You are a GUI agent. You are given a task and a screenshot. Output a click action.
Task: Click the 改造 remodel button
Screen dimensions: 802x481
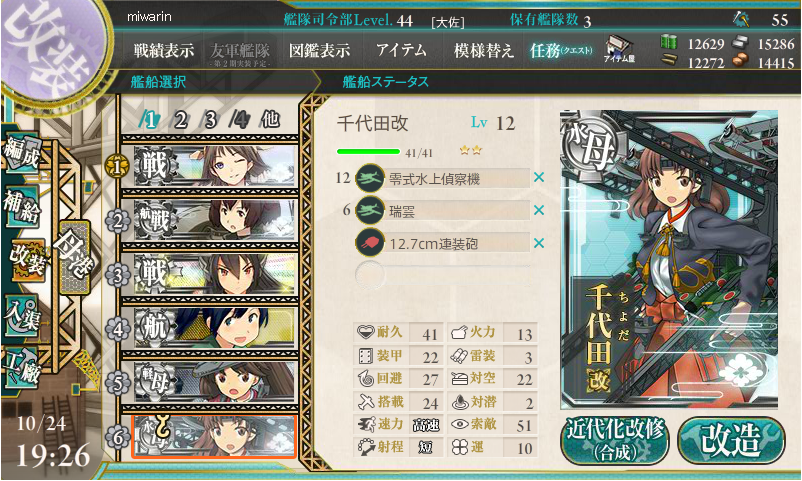tap(731, 441)
